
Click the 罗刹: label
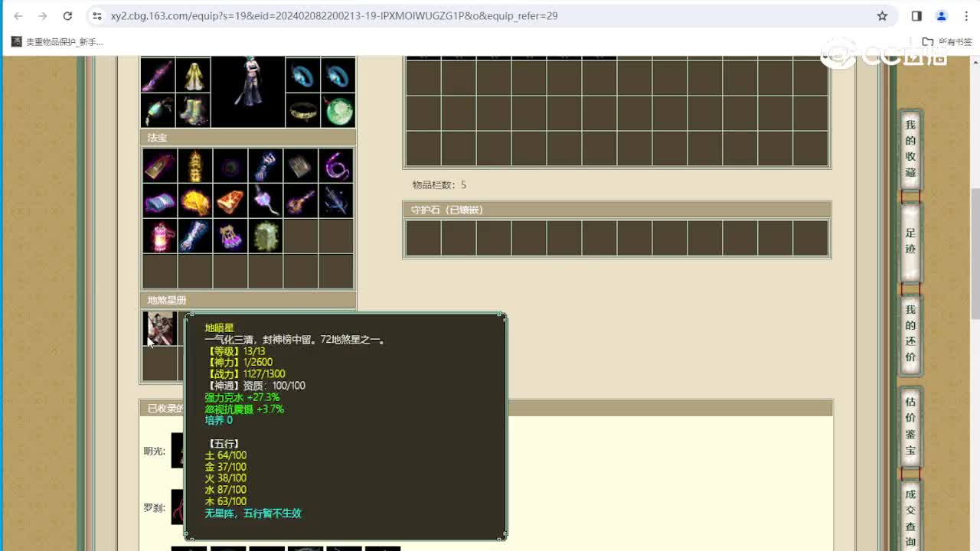(154, 507)
